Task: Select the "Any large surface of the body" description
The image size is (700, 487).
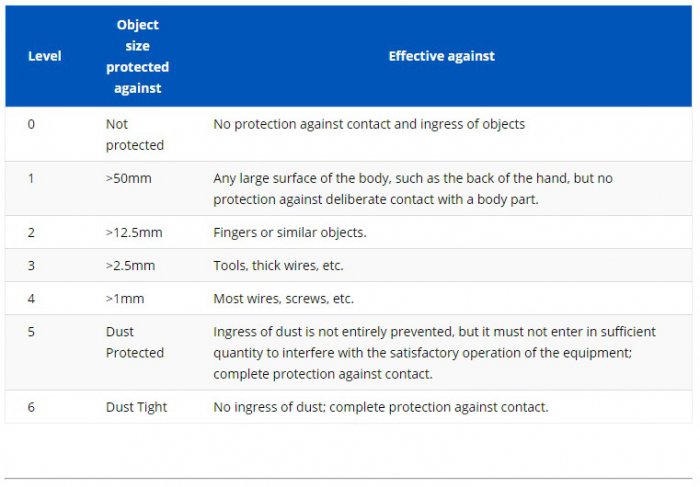Action: (x=412, y=188)
